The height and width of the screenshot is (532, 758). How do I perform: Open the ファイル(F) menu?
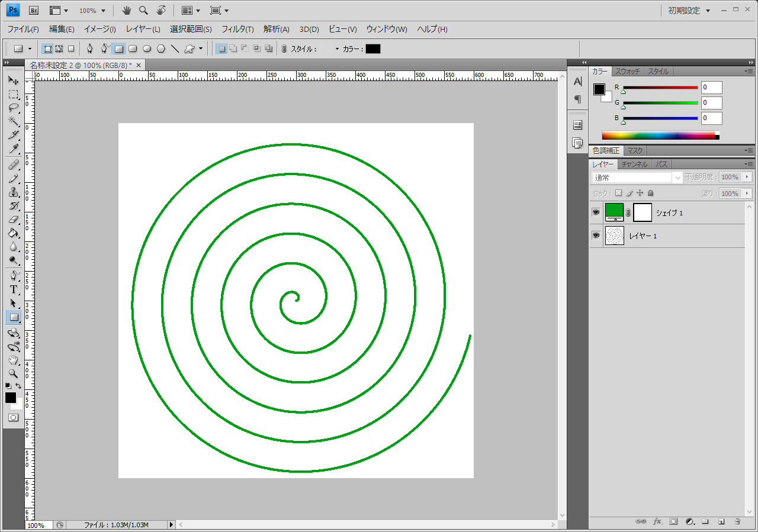click(23, 29)
